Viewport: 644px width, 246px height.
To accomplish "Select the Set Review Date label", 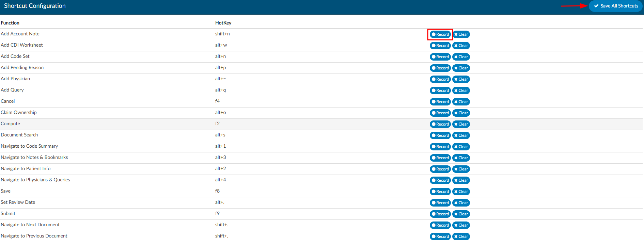I will point(18,202).
